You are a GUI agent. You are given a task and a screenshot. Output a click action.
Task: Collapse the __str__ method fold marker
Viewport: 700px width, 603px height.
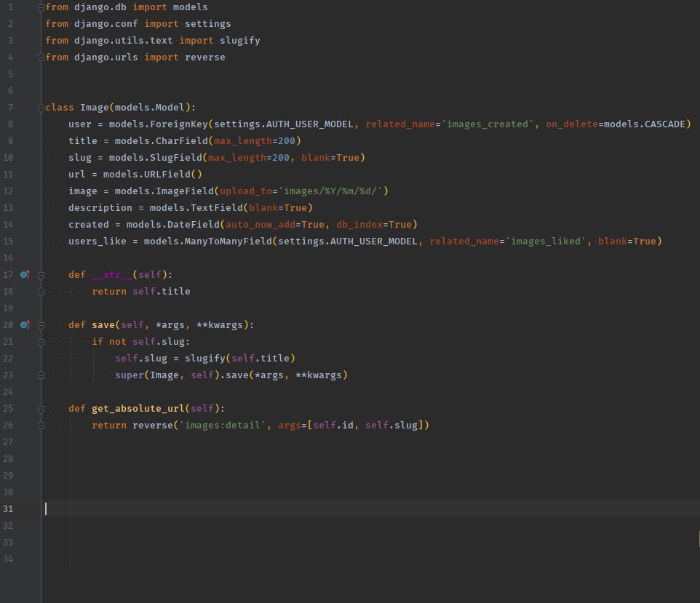41,275
